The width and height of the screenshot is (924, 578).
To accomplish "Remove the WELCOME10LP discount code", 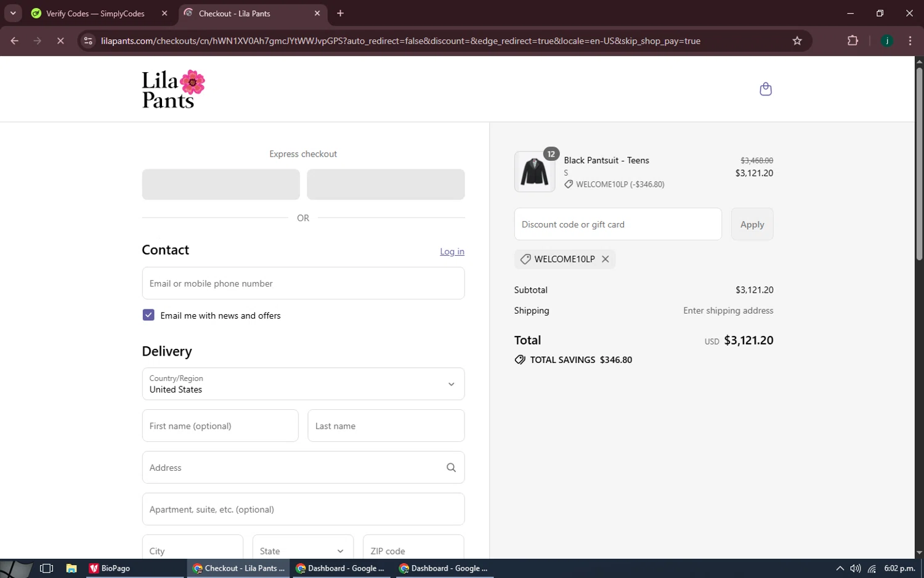I will coord(606,259).
